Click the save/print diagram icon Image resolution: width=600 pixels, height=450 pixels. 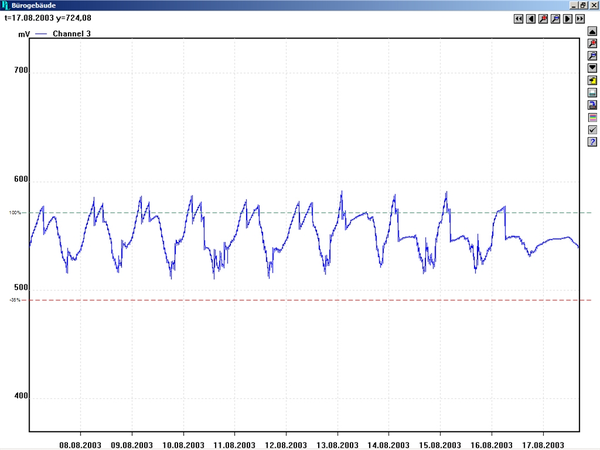click(x=592, y=93)
